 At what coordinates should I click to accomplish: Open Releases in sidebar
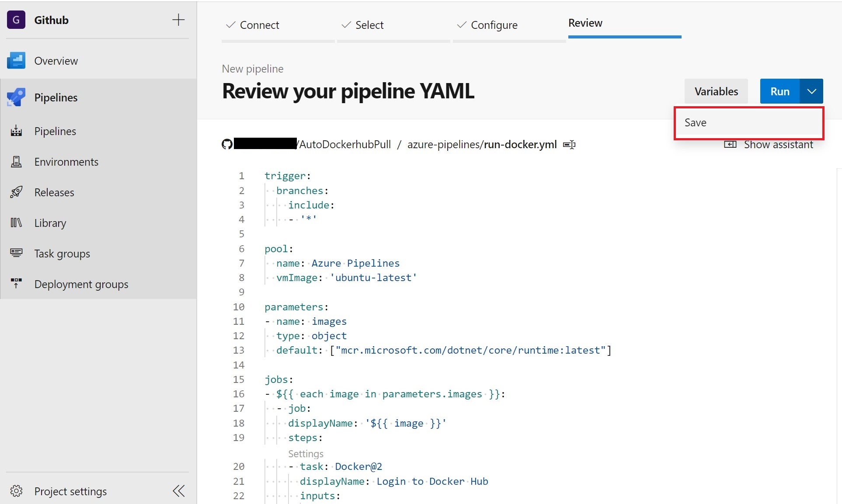pos(54,192)
